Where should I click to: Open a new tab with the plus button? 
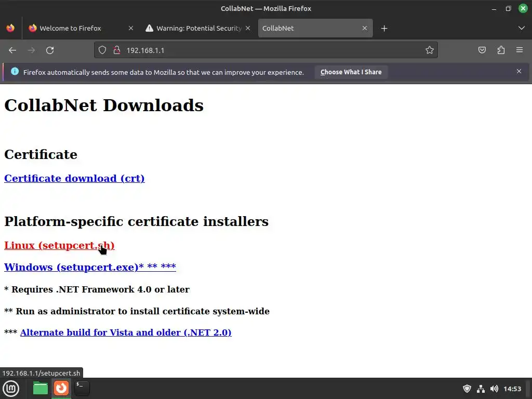click(384, 29)
